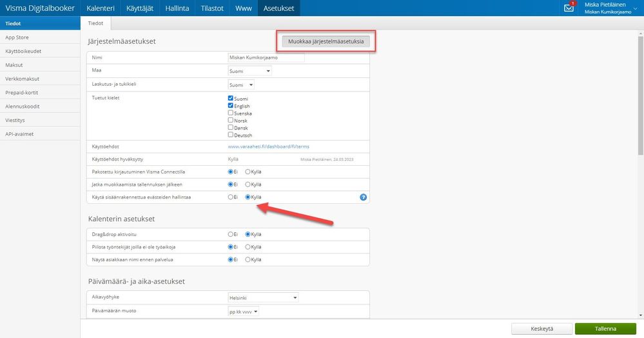Uncheck the Suomi language checkbox
The width and height of the screenshot is (644, 338).
[230, 98]
